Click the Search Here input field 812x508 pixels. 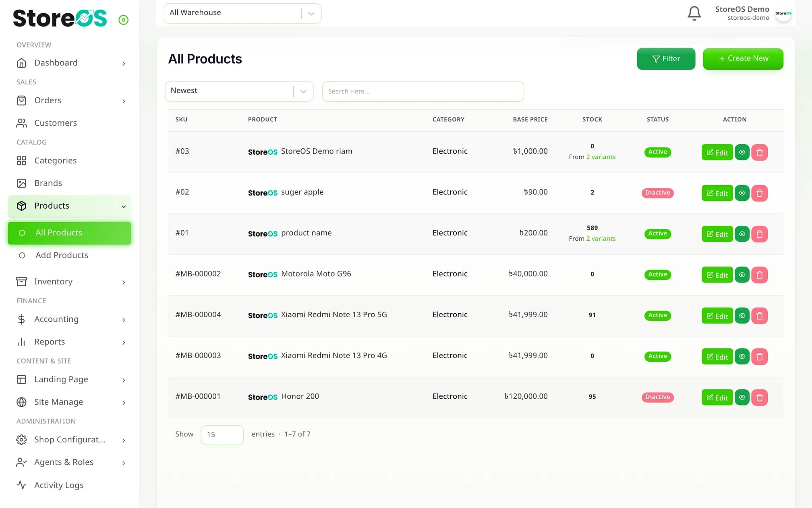tap(423, 91)
